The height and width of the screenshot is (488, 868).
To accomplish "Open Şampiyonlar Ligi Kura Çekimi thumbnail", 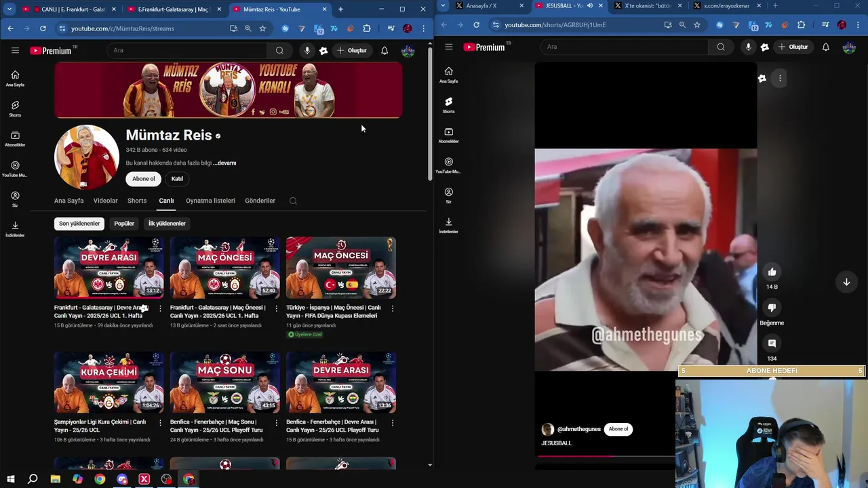I will point(109,382).
